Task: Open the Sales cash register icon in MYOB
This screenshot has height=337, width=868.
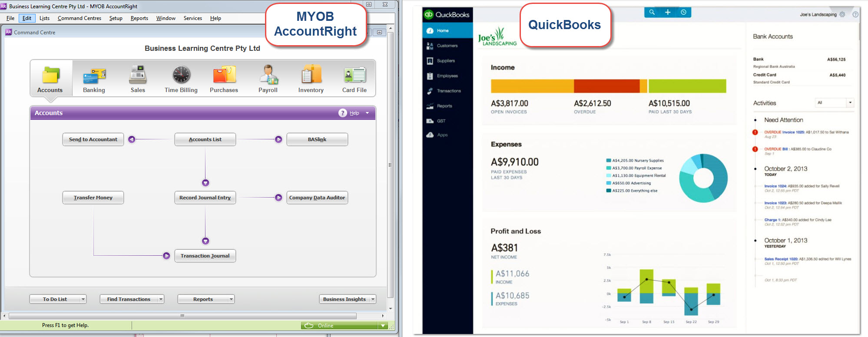Action: (x=138, y=74)
